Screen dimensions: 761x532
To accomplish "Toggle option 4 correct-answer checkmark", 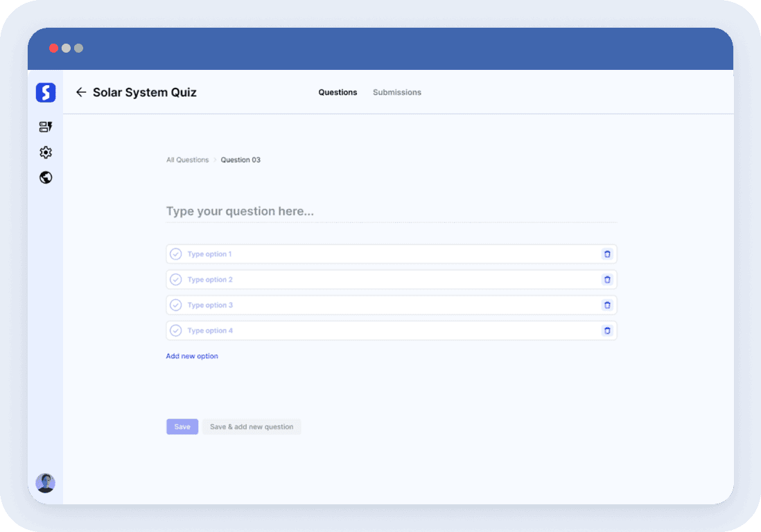I will point(176,330).
